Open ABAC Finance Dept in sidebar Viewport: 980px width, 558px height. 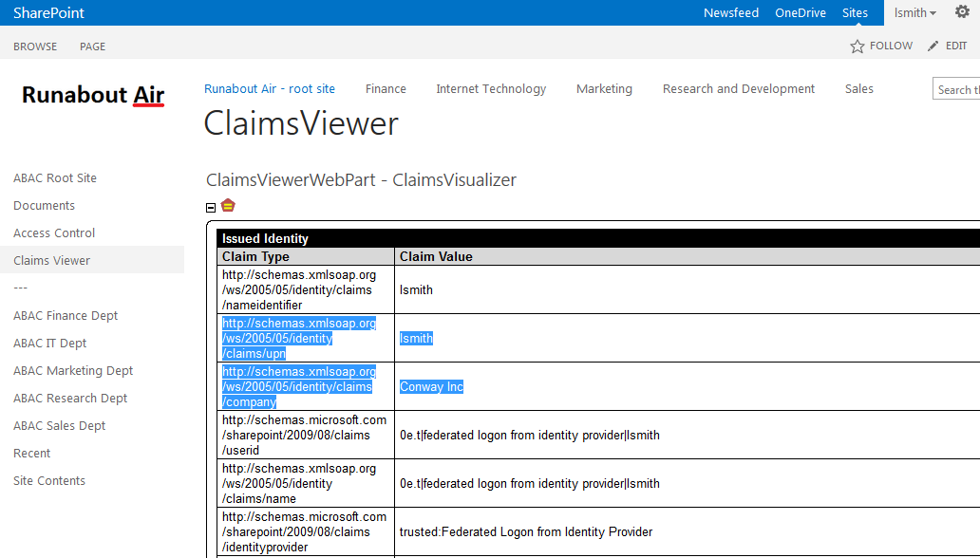(x=66, y=316)
